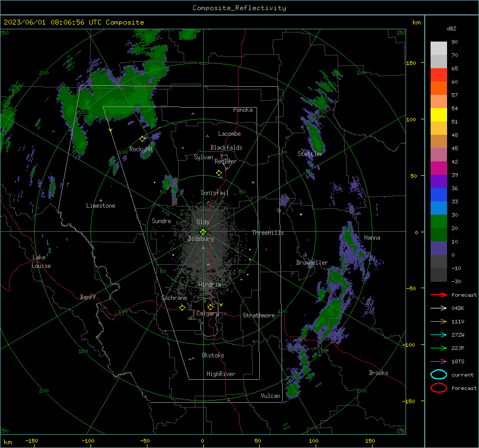This screenshot has width=479, height=448.
Task: Click the yellow diamond marker above Calgary
Action: pyautogui.click(x=210, y=307)
